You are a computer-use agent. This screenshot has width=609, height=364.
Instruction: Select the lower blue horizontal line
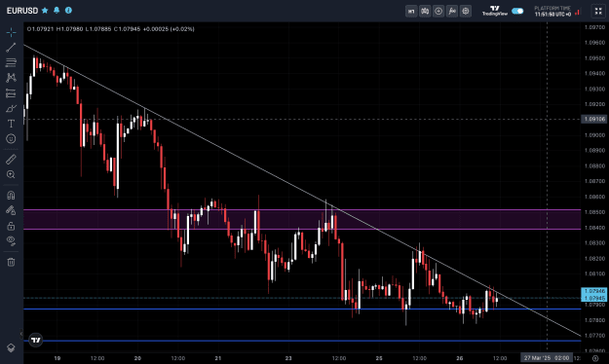point(302,341)
